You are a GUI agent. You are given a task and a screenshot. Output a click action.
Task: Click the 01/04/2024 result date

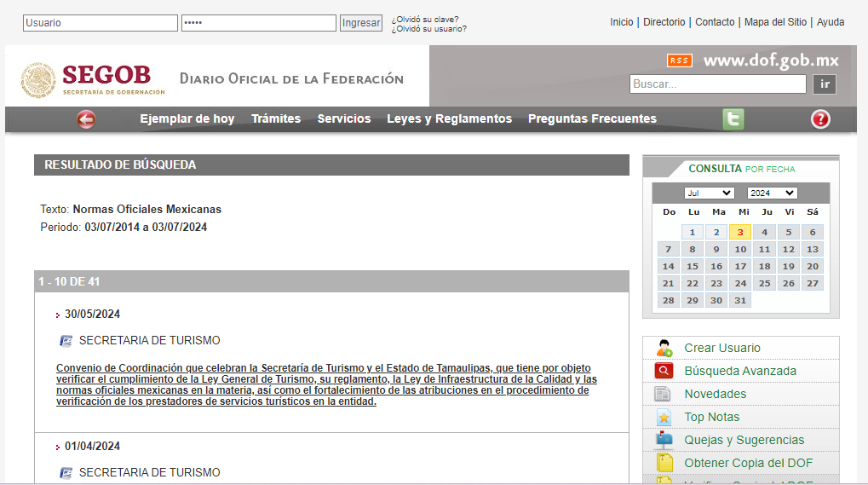[93, 447]
